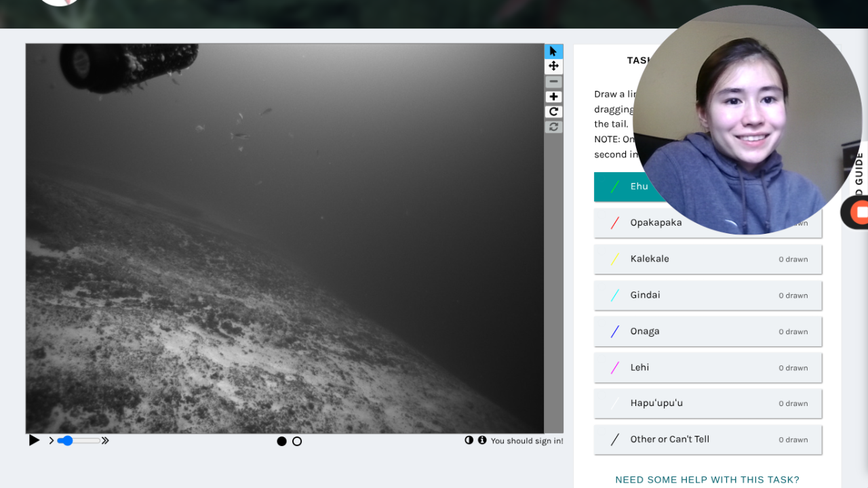Click the zoom in plus button
Screen dimensions: 868x488
point(553,97)
